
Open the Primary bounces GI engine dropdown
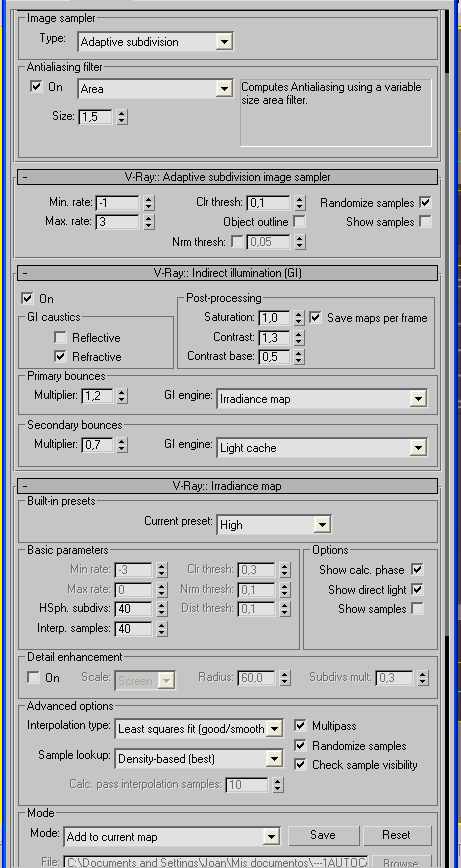[x=322, y=399]
